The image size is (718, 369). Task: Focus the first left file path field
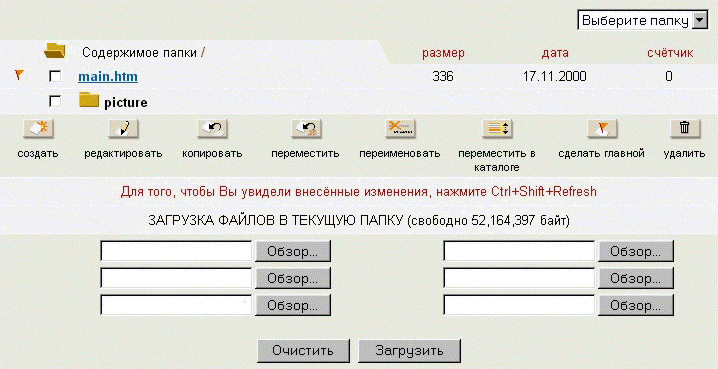click(x=176, y=251)
